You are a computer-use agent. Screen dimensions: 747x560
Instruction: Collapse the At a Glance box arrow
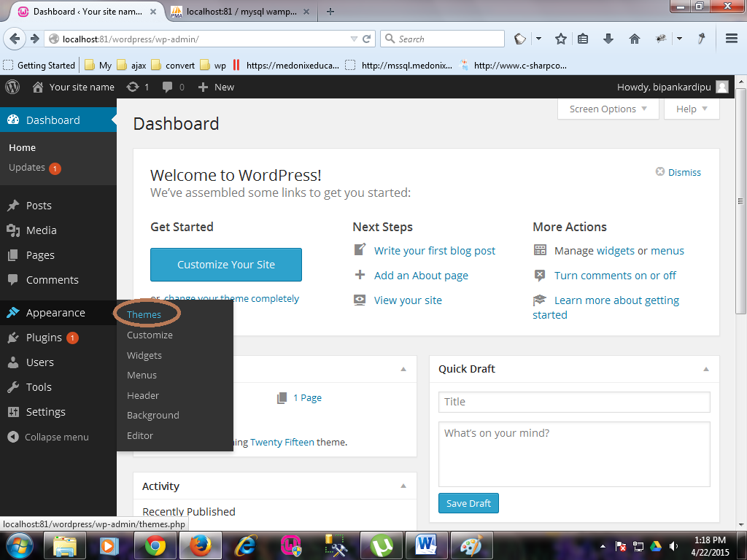point(403,369)
